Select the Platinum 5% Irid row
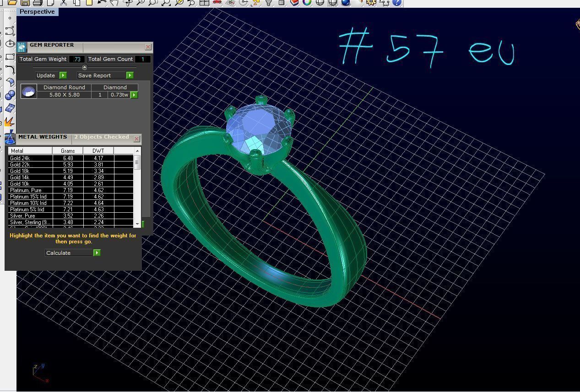Image resolution: width=580 pixels, height=392 pixels. 71,209
